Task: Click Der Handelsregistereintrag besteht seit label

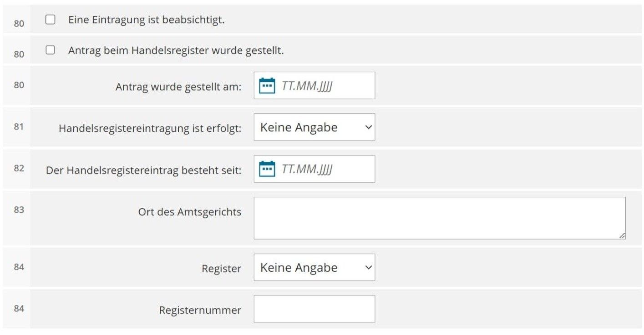Action: [x=143, y=170]
